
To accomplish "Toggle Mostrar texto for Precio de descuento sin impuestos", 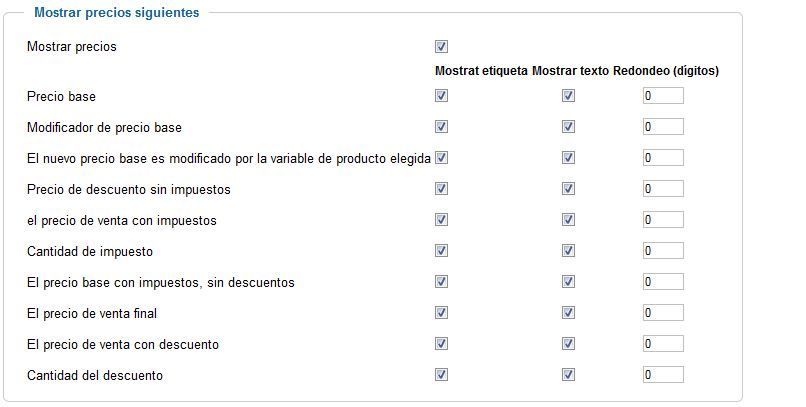I will tap(568, 189).
